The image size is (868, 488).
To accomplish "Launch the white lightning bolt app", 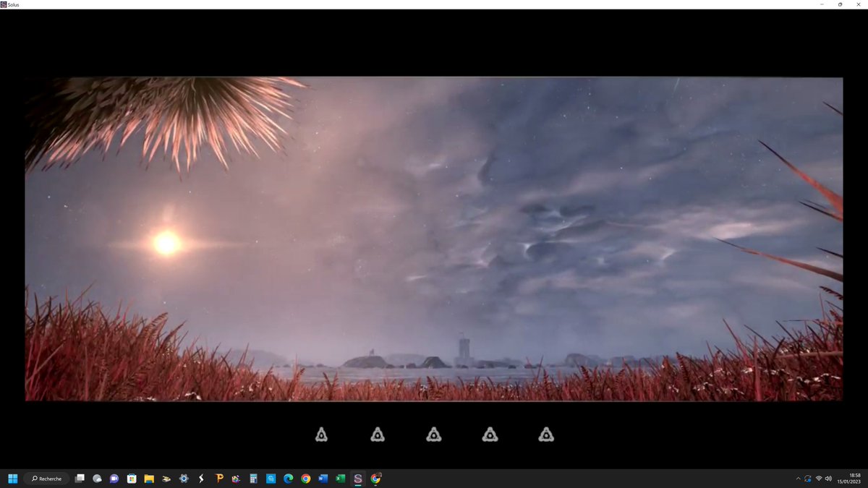I will tap(201, 479).
